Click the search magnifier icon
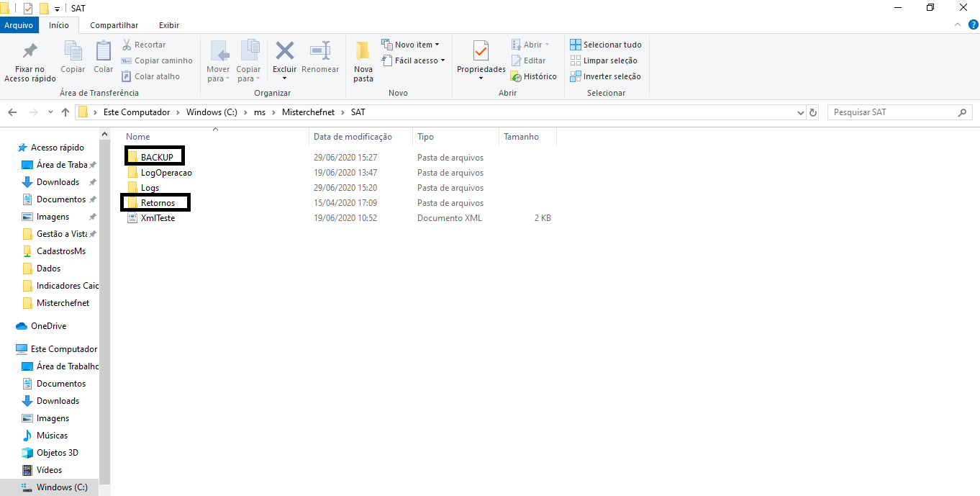Viewport: 980px width, 496px height. pos(963,112)
